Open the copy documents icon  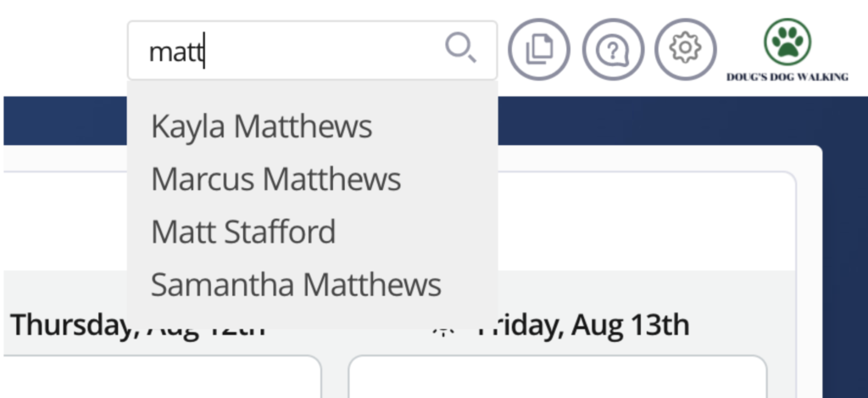(x=539, y=49)
